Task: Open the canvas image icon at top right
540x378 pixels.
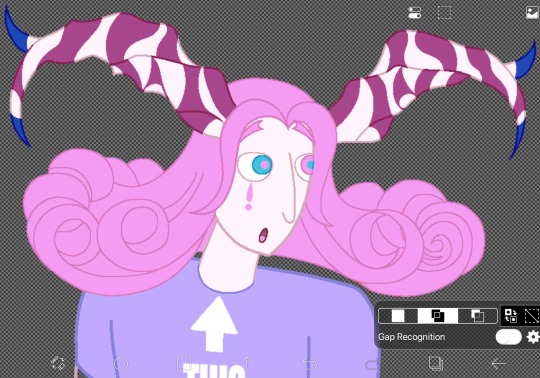Action: pyautogui.click(x=533, y=13)
